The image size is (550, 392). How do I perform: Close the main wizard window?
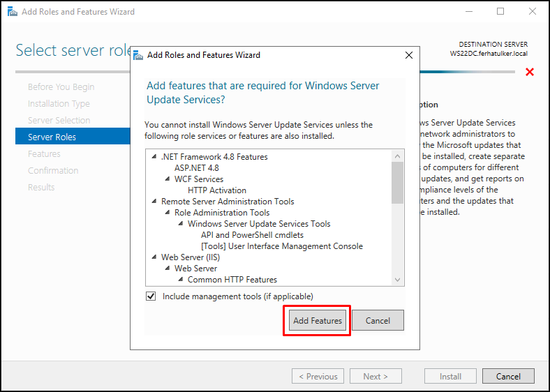(x=533, y=12)
